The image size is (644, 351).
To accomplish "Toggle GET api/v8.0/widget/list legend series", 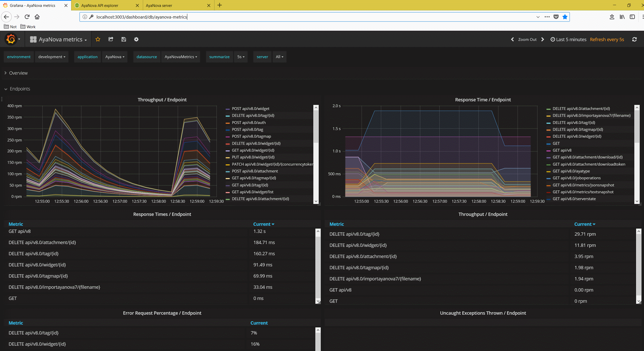I will point(252,192).
